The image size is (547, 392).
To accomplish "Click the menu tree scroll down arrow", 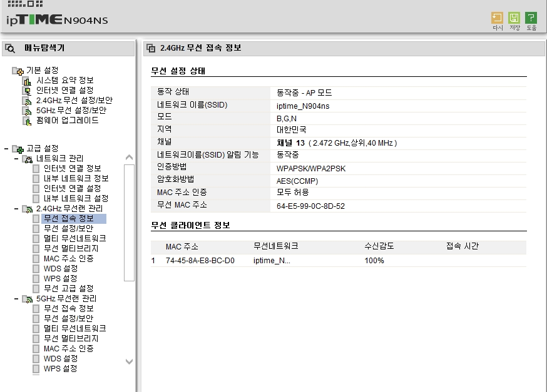I will click(129, 361).
